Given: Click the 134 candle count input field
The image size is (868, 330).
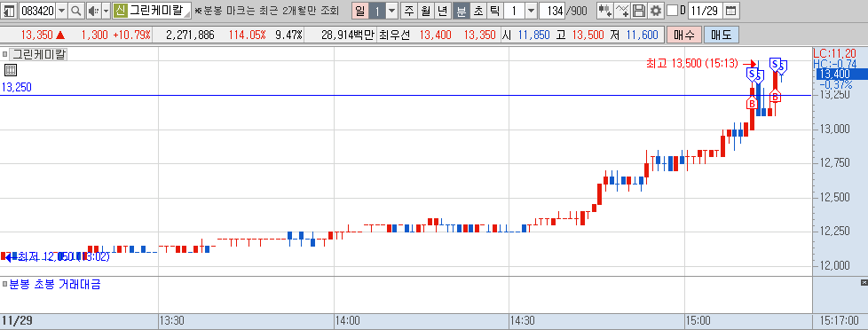Looking at the screenshot, I should [552, 11].
